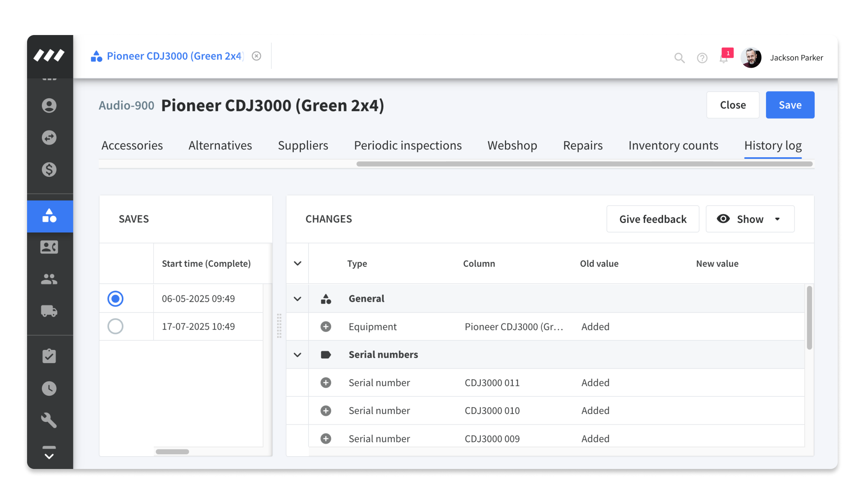864x504 pixels.
Task: Open the help question mark icon
Action: [x=702, y=58]
